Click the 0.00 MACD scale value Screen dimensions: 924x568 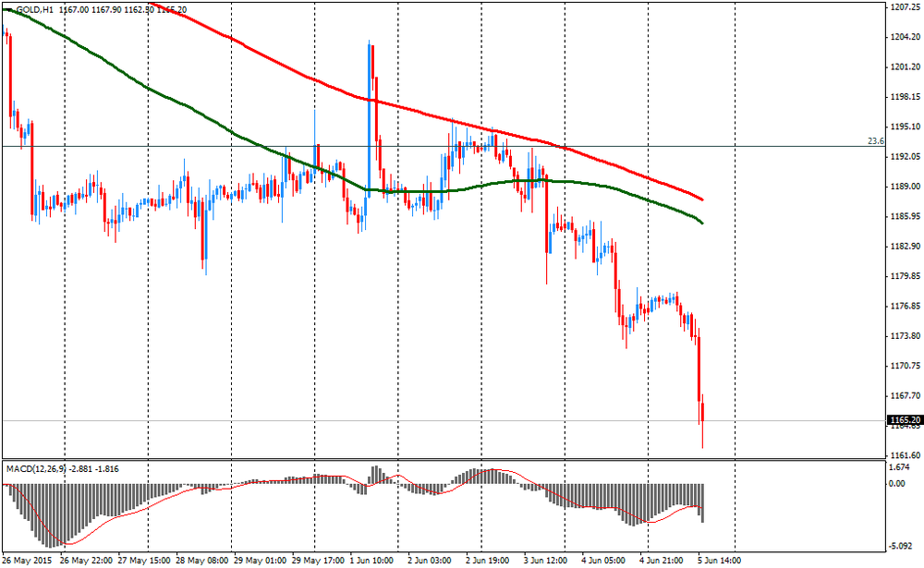pyautogui.click(x=897, y=484)
